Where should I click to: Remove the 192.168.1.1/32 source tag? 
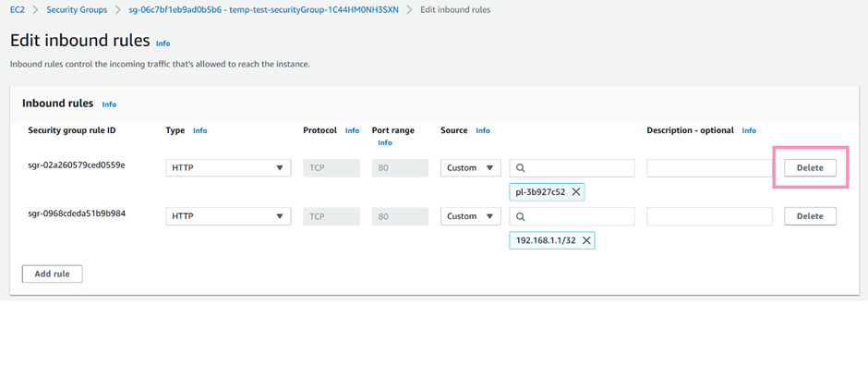[586, 240]
